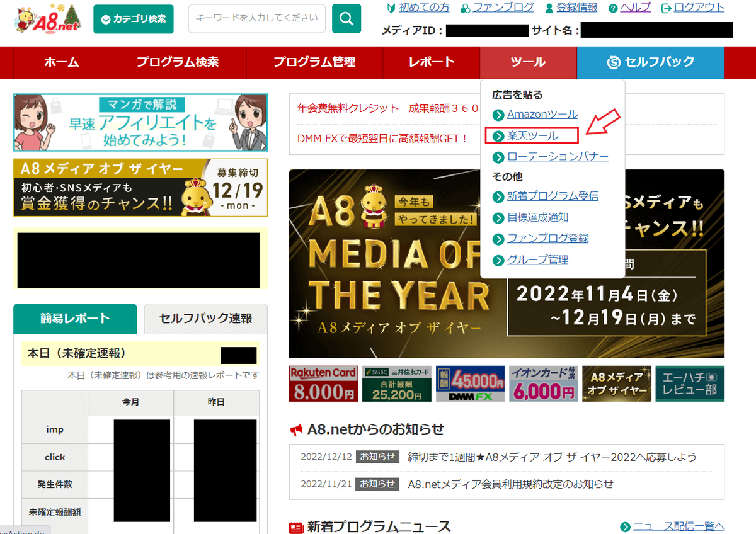This screenshot has height=534, width=756.
Task: Open グループ管理 link
Action: pyautogui.click(x=537, y=260)
